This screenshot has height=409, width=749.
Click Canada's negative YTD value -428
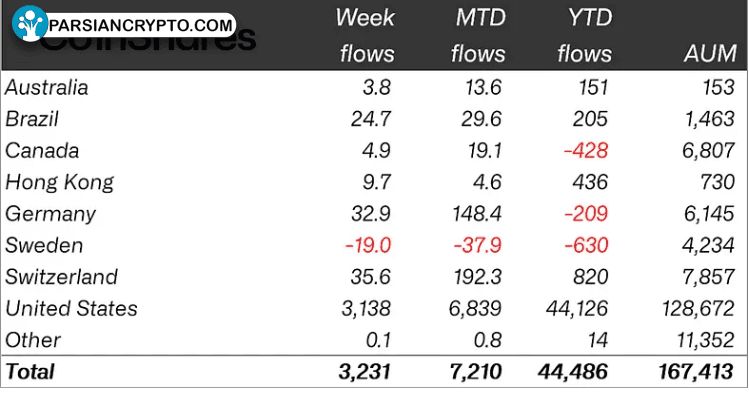tap(586, 151)
